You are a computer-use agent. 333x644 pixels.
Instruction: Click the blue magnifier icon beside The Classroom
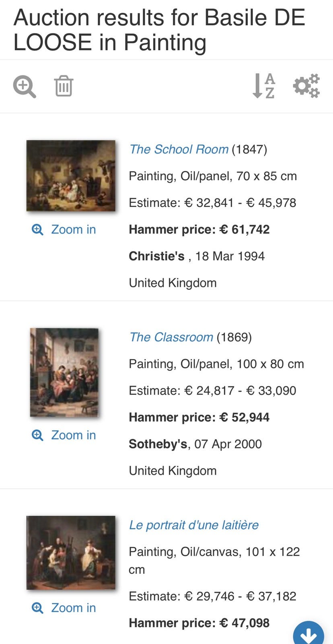point(37,435)
